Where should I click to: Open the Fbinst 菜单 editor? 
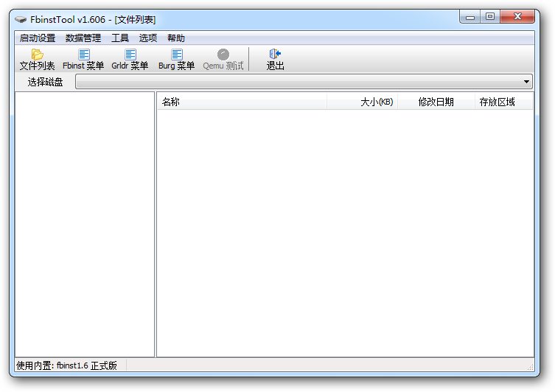(x=83, y=60)
